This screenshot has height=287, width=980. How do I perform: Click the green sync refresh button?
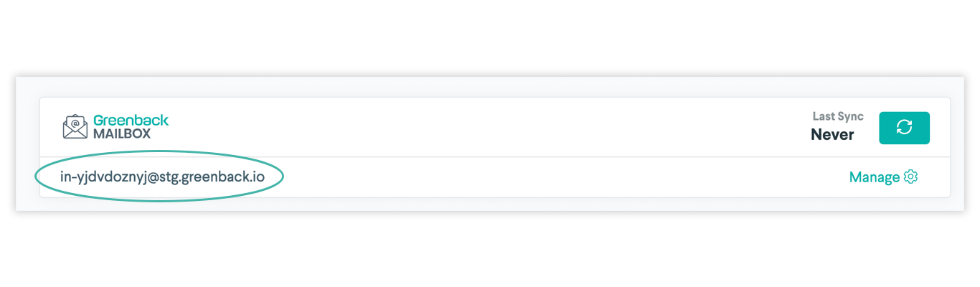pos(904,128)
